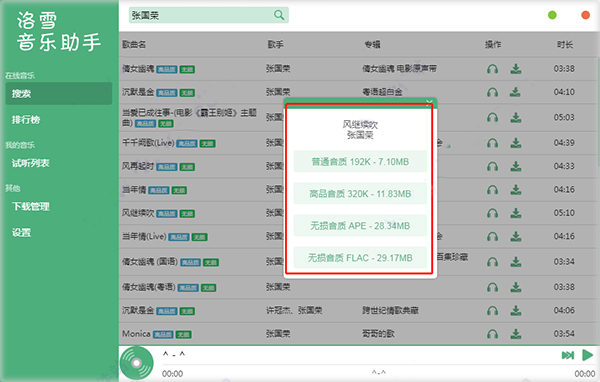Download 倩女幽魂 from 电影原声带 album
The width and height of the screenshot is (600, 382).
coord(516,69)
